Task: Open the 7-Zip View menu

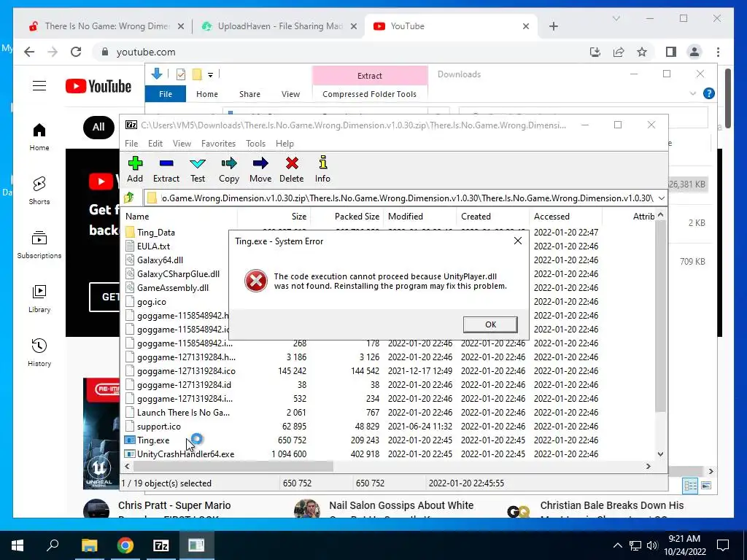Action: [182, 144]
